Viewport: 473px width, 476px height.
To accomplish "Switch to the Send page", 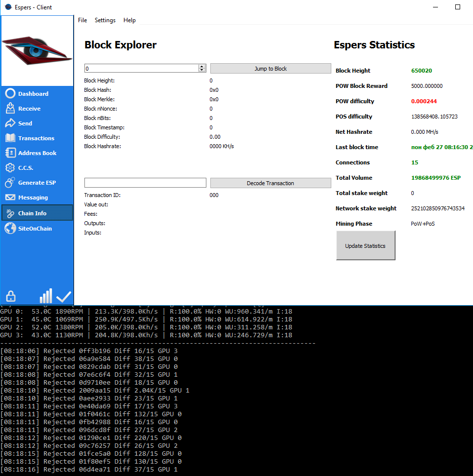I will [x=37, y=123].
